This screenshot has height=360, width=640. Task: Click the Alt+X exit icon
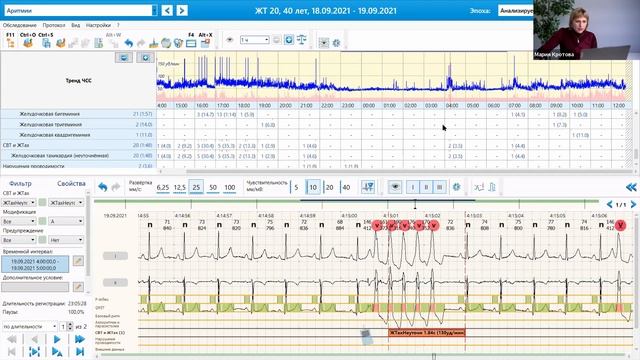[205, 42]
